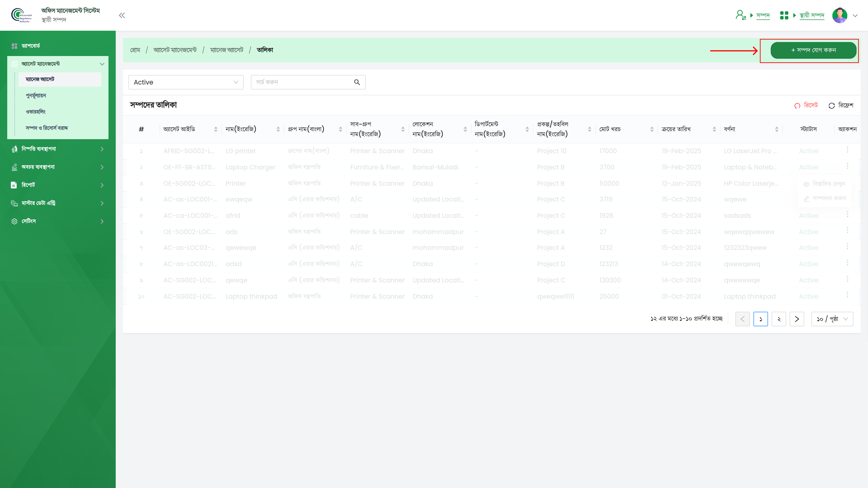This screenshot has width=868, height=488.
Task: Select pagination page ২
Action: 779,319
